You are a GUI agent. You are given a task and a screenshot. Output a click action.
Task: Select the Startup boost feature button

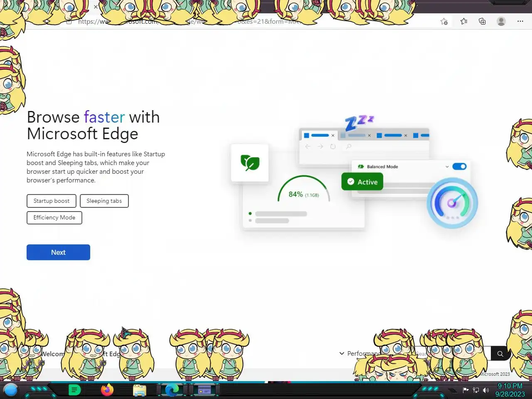click(52, 201)
